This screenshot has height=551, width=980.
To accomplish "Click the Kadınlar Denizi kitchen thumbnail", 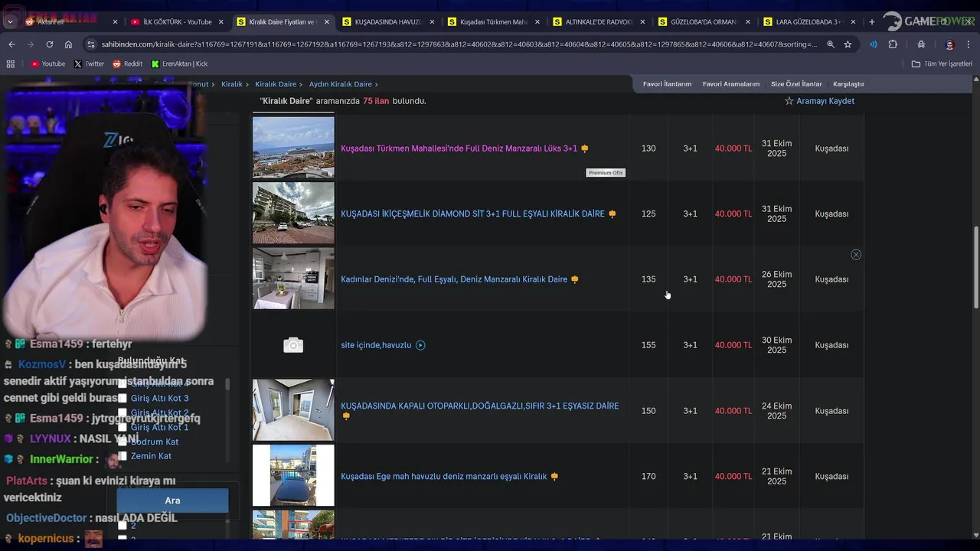I will tap(293, 279).
